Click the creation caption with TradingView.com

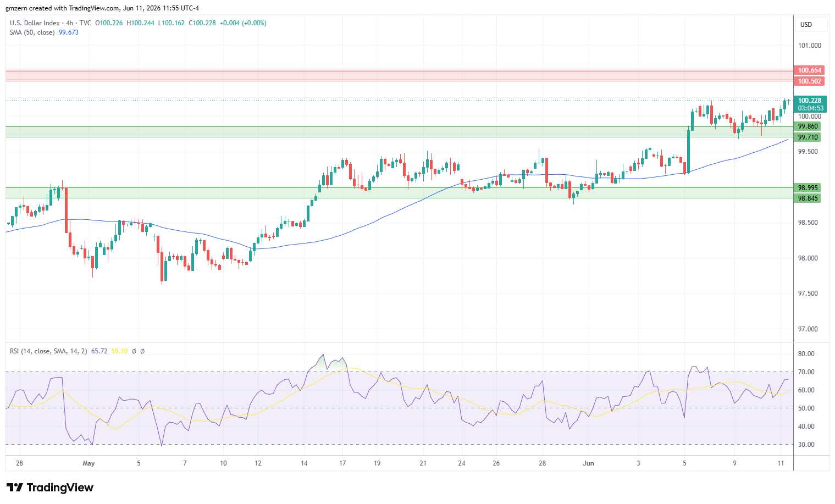pyautogui.click(x=102, y=8)
